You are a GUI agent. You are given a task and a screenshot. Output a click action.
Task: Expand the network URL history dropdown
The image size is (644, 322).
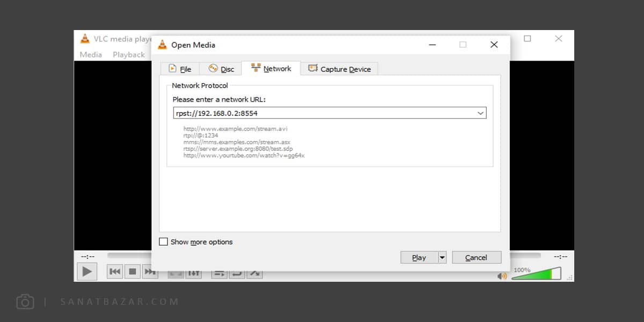[x=481, y=113]
